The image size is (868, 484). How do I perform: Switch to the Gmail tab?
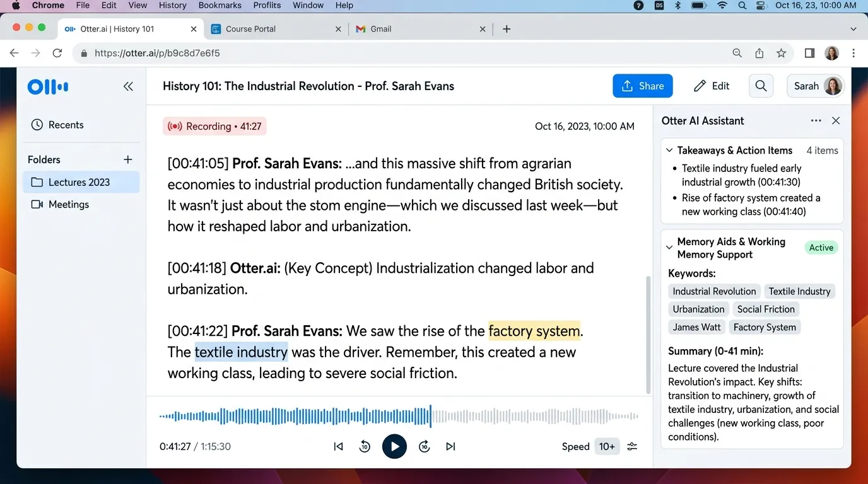pyautogui.click(x=420, y=29)
